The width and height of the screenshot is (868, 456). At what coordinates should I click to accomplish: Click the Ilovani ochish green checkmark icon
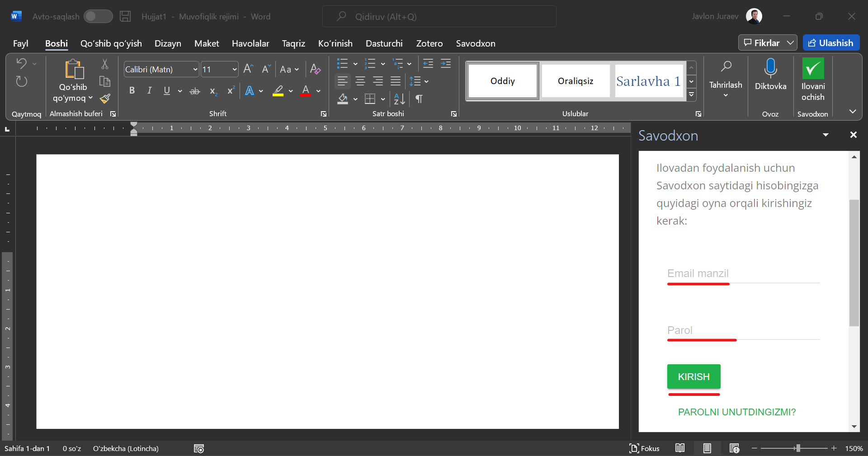813,69
